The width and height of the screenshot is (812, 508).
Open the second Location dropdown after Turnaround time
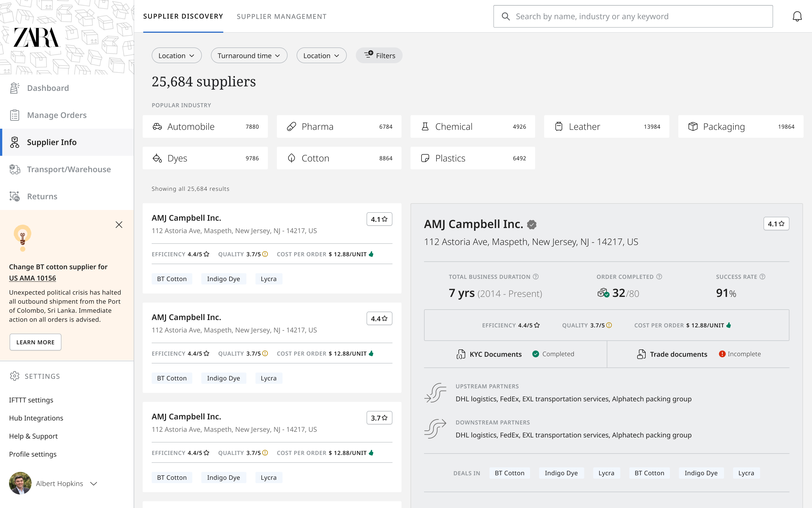(x=321, y=55)
